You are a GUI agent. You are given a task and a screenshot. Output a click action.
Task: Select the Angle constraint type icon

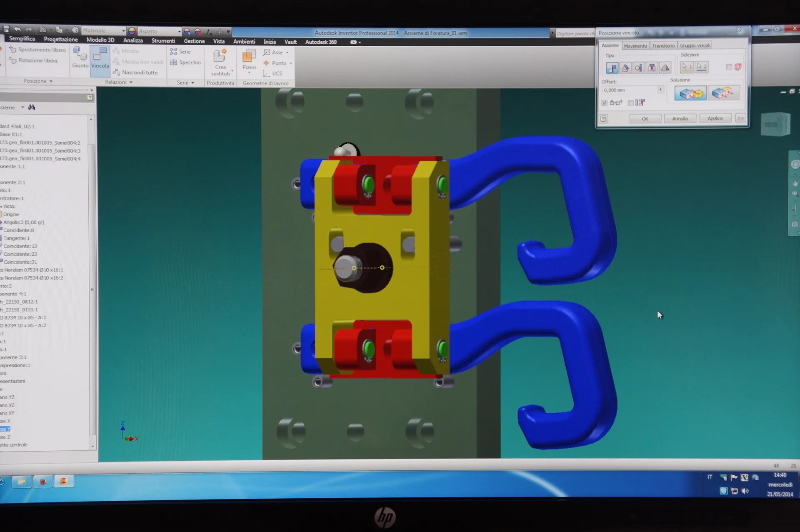(625, 67)
